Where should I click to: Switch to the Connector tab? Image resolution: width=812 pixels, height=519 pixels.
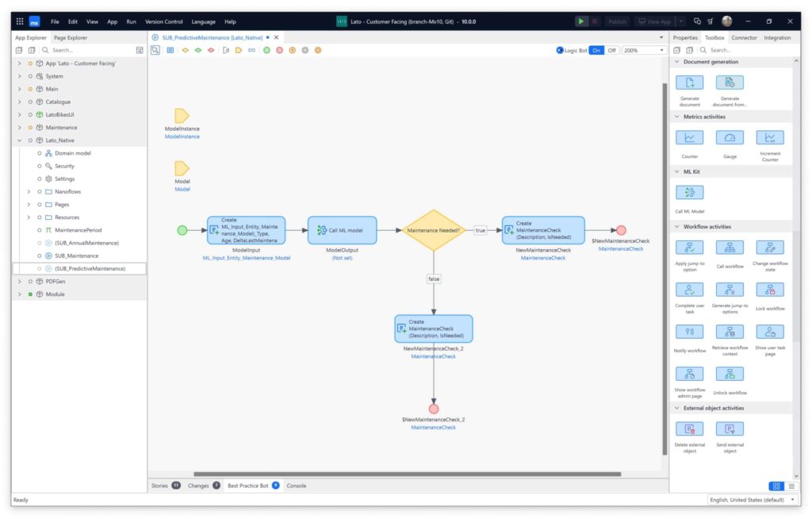pos(744,38)
